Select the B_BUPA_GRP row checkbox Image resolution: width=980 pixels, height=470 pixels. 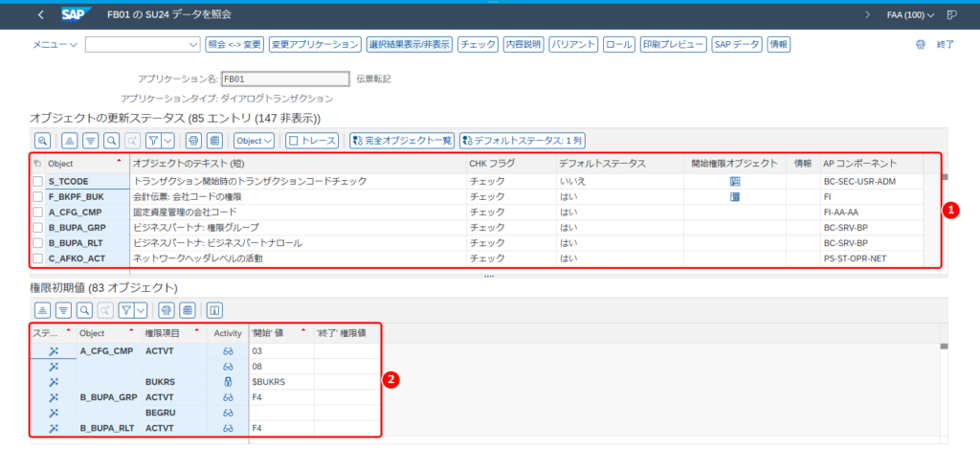click(x=38, y=228)
